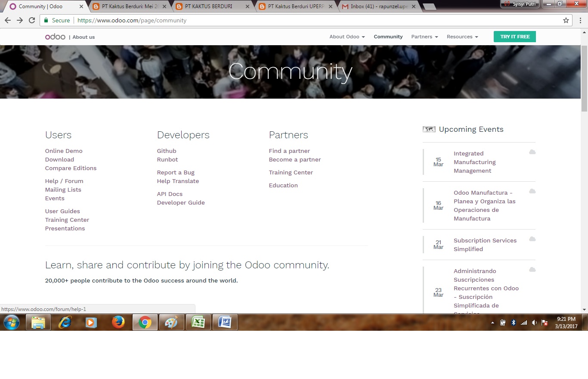The image size is (588, 379).
Task: Open the taskbar clock showing 9:21 PM
Action: coord(566,323)
